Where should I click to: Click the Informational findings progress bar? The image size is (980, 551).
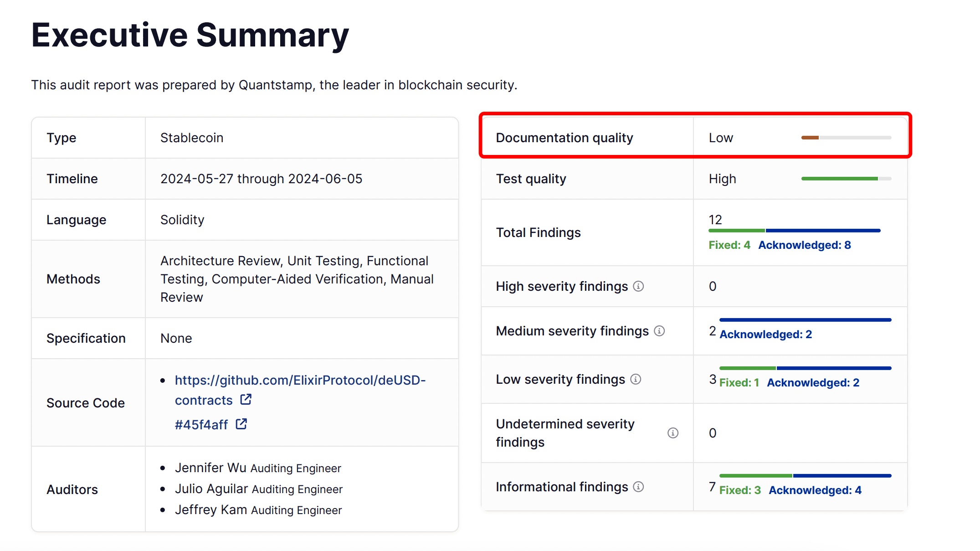click(806, 476)
